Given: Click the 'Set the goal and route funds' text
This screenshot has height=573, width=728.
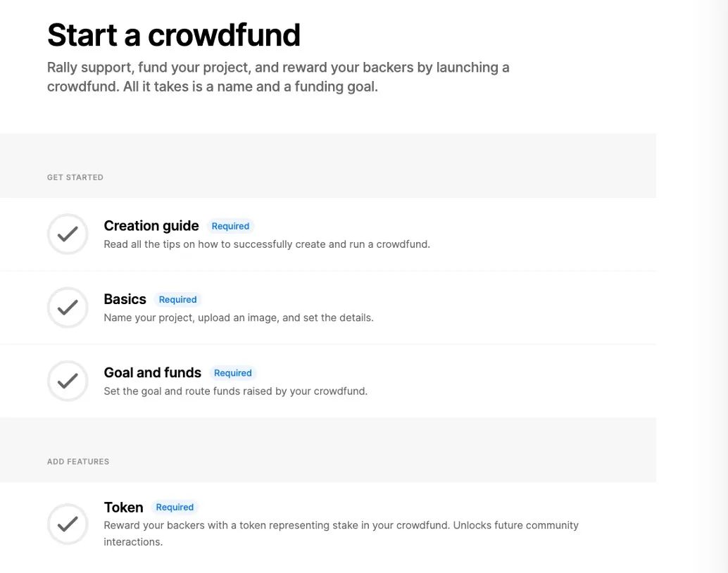Looking at the screenshot, I should (235, 391).
